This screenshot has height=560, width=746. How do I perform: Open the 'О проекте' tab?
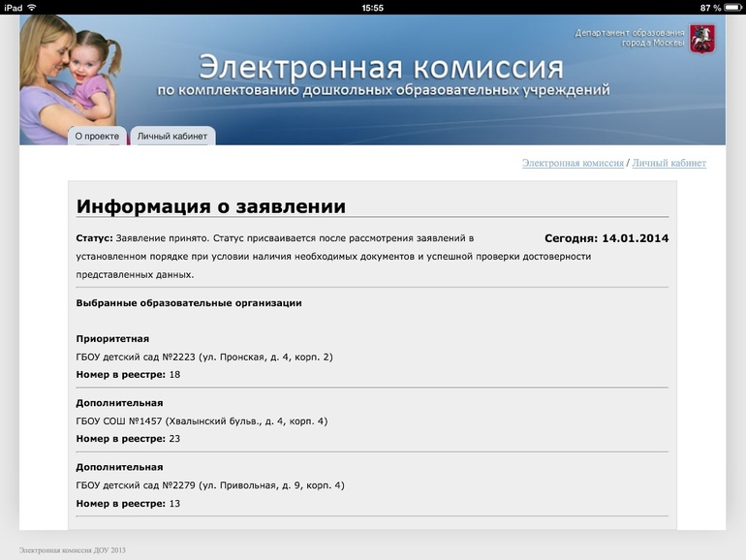tap(98, 136)
